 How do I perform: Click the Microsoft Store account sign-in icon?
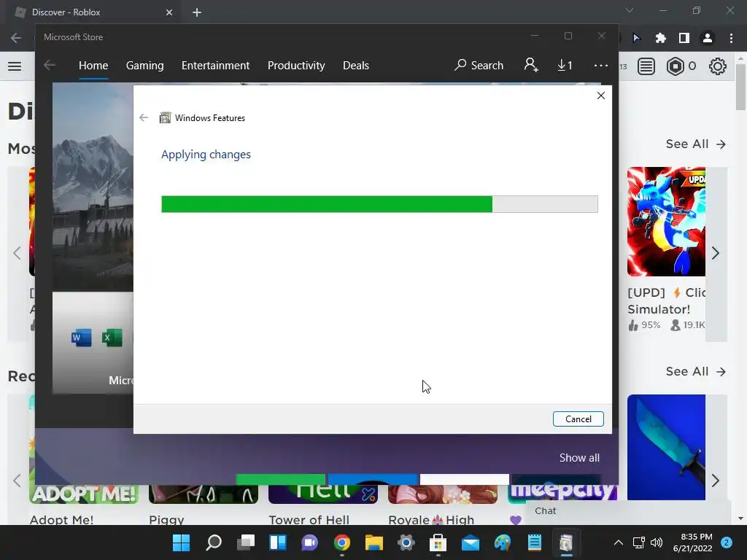(531, 65)
